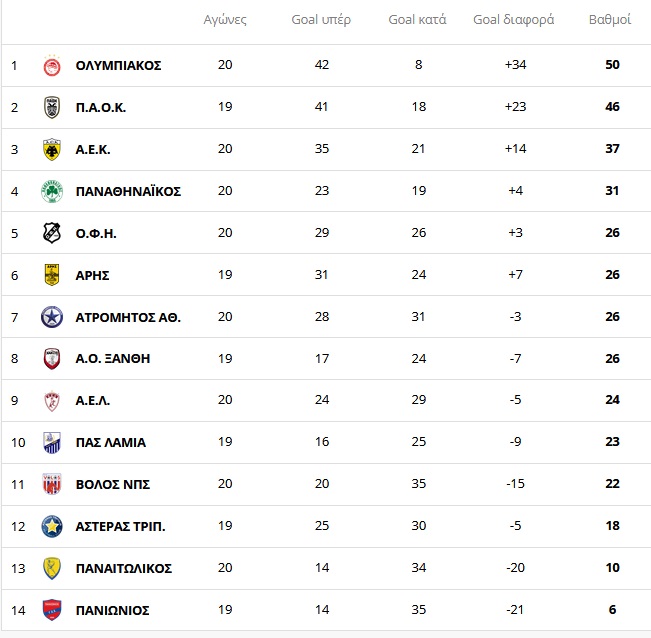
Task: Select the Βαθμοί column header
Action: click(610, 20)
